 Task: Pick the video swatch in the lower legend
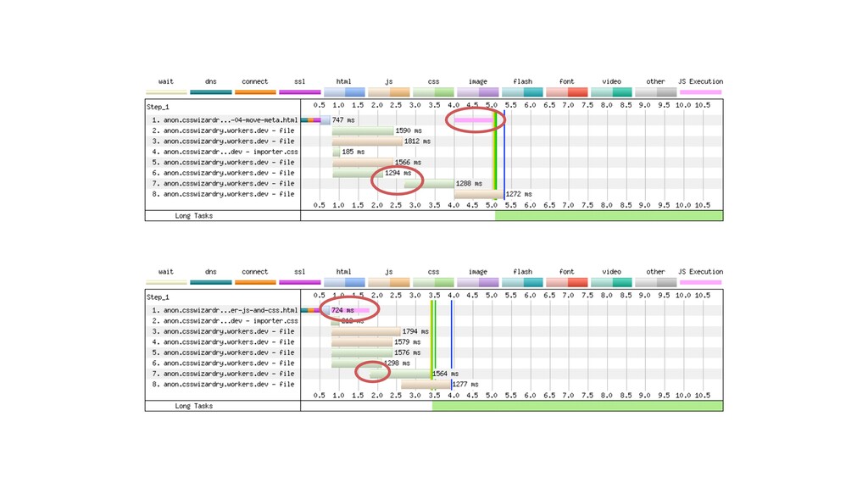click(x=612, y=282)
